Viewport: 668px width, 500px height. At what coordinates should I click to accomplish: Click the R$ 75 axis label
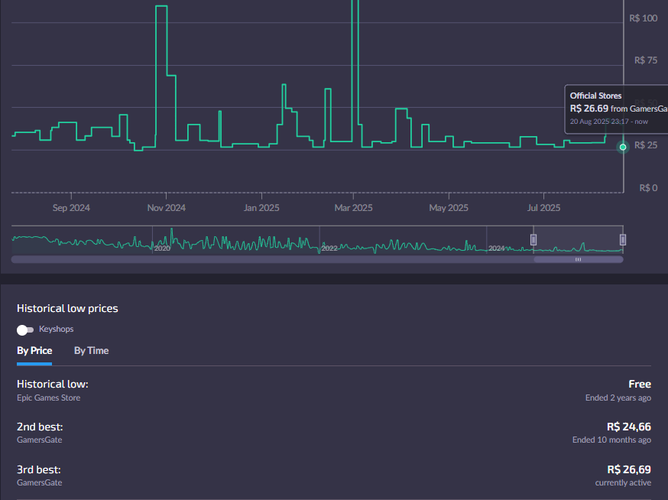[646, 60]
